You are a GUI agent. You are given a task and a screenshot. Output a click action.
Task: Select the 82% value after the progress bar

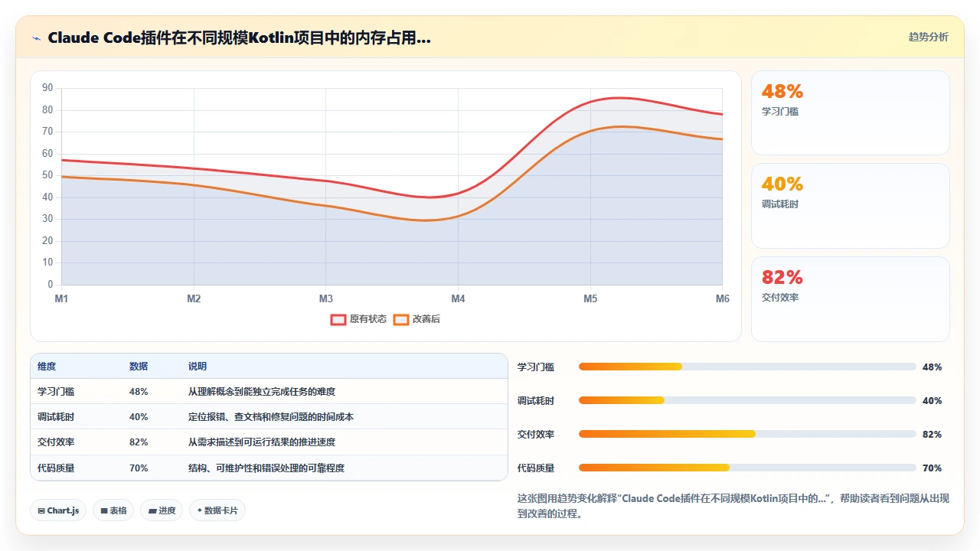pos(933,434)
